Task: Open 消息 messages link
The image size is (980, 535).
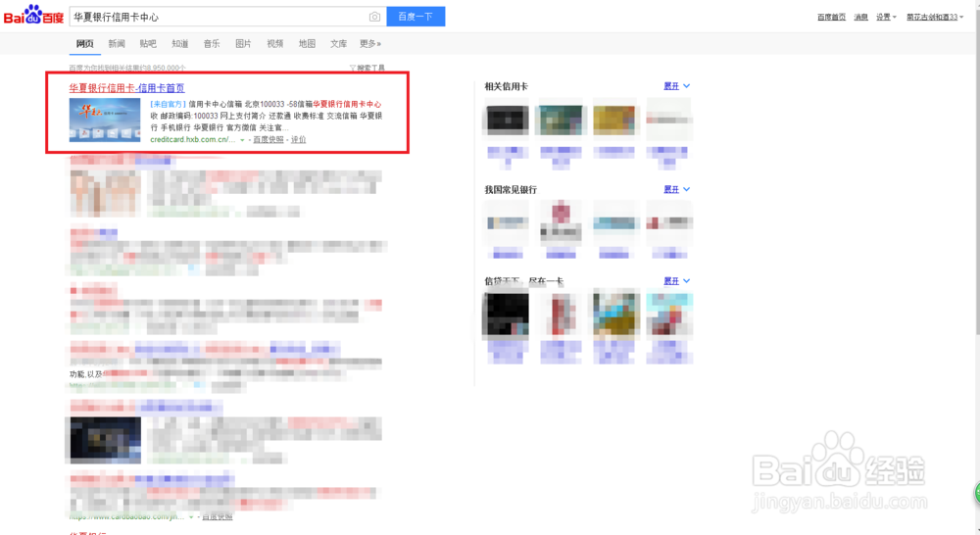Action: point(860,17)
